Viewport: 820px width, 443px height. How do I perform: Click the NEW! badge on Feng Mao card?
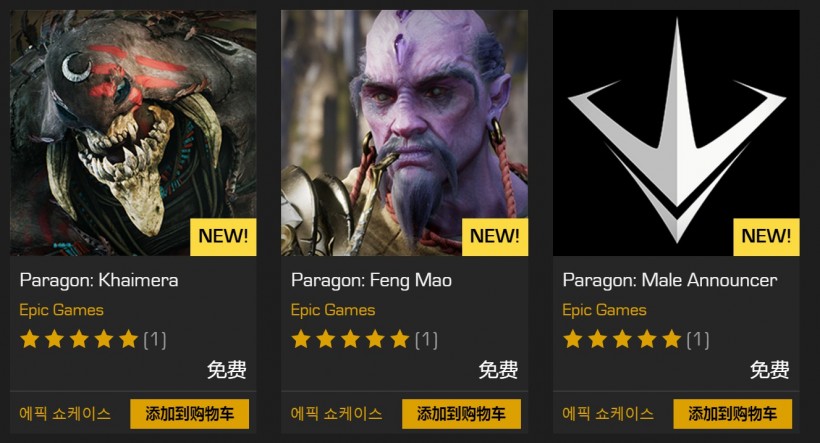tap(495, 237)
